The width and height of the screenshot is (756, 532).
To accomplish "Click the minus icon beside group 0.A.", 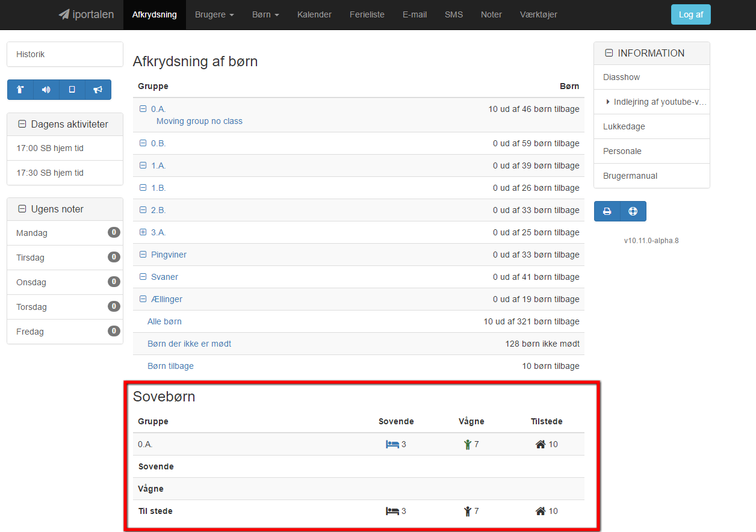I will (x=143, y=109).
